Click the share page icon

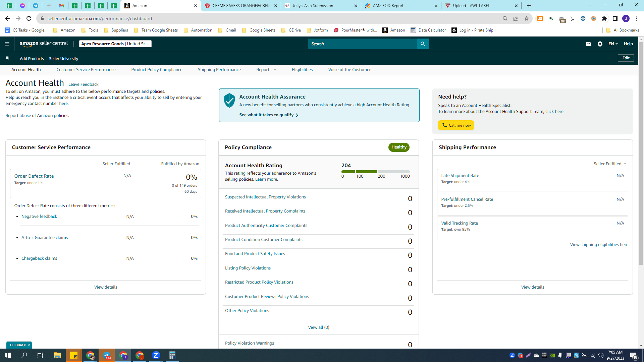[516, 18]
